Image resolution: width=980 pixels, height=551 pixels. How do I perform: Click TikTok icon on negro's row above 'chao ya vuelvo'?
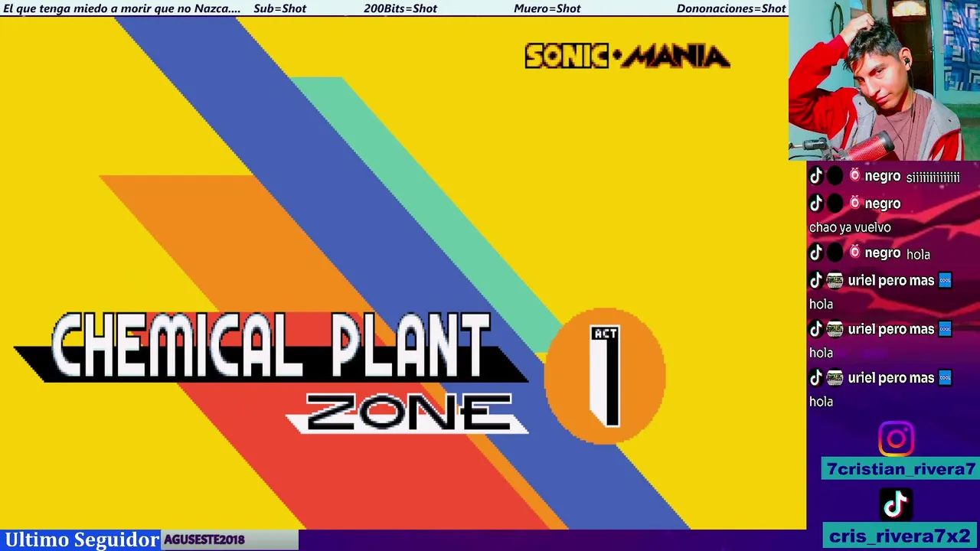[x=816, y=204]
